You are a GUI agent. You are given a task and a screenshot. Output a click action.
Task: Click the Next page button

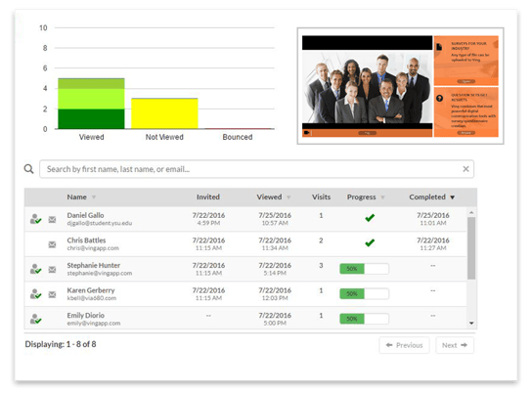pyautogui.click(x=455, y=345)
